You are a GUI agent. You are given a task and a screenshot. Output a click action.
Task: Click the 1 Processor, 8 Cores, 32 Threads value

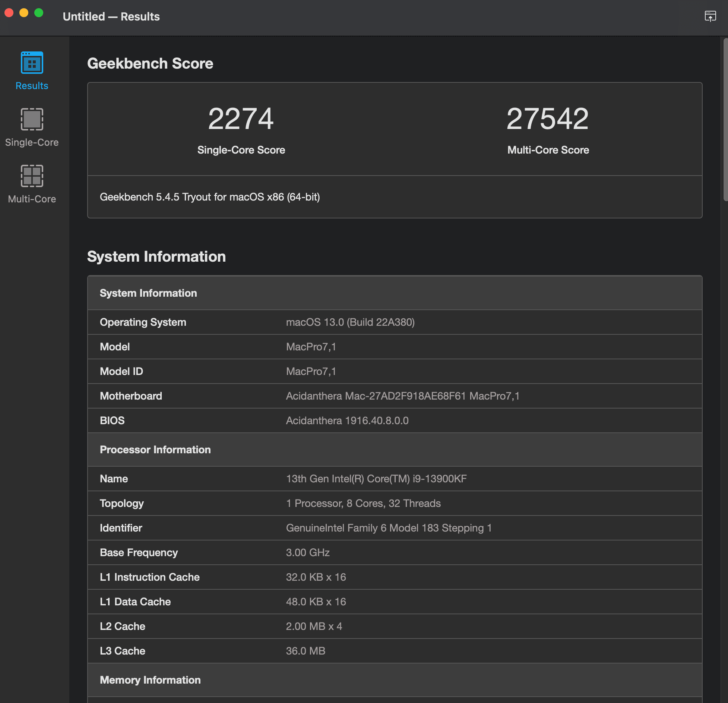pyautogui.click(x=363, y=503)
